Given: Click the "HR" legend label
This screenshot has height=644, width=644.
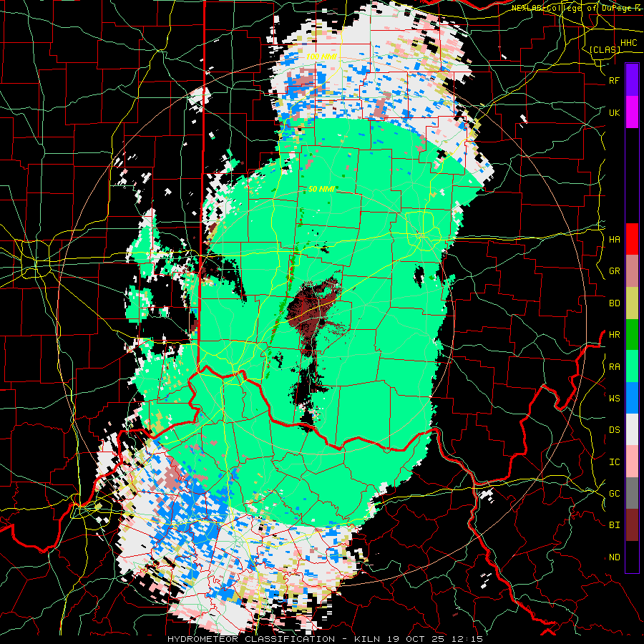Looking at the screenshot, I should point(614,335).
